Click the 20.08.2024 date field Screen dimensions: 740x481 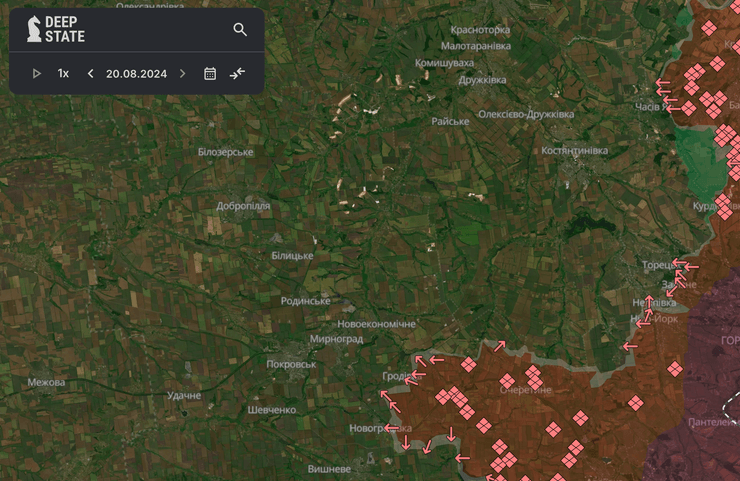pyautogui.click(x=136, y=74)
